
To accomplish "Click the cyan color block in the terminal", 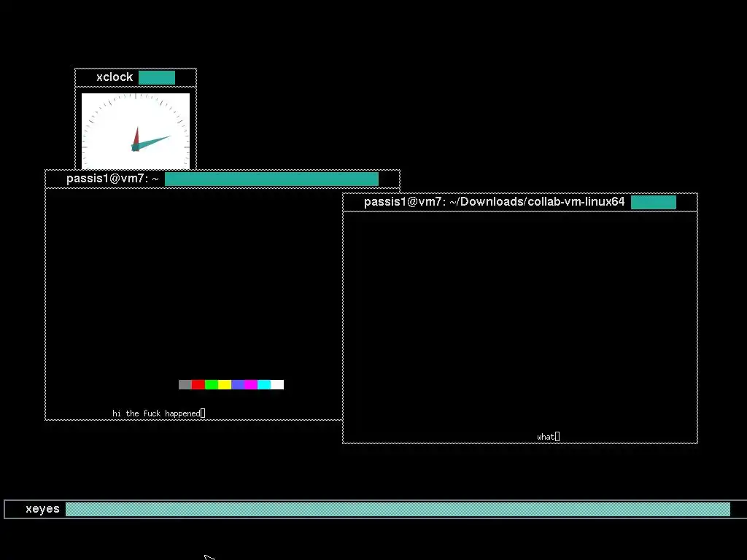I will click(264, 385).
